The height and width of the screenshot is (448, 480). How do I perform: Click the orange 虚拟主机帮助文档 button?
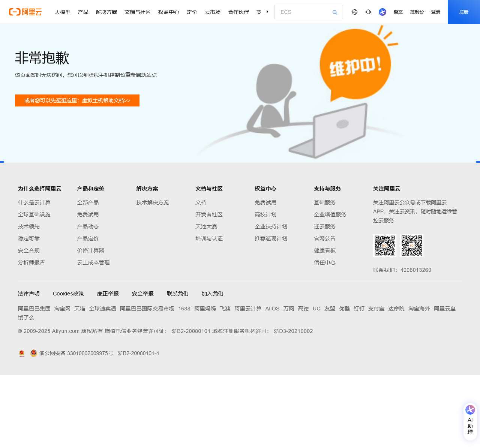77,100
